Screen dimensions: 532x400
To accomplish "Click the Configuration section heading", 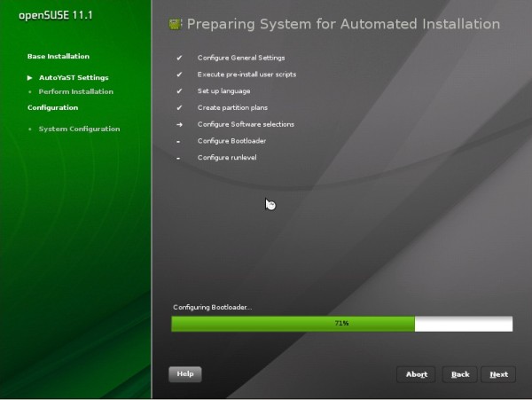I will (x=52, y=107).
